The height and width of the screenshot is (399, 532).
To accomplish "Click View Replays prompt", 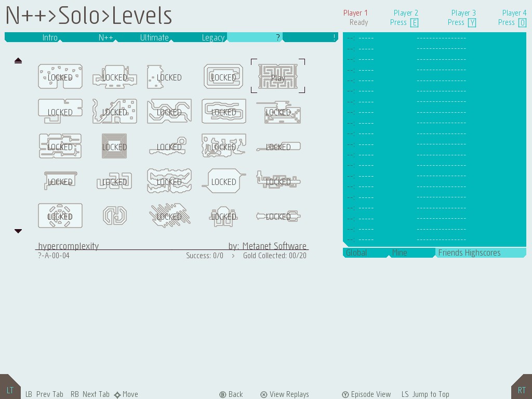I will click(x=285, y=394).
